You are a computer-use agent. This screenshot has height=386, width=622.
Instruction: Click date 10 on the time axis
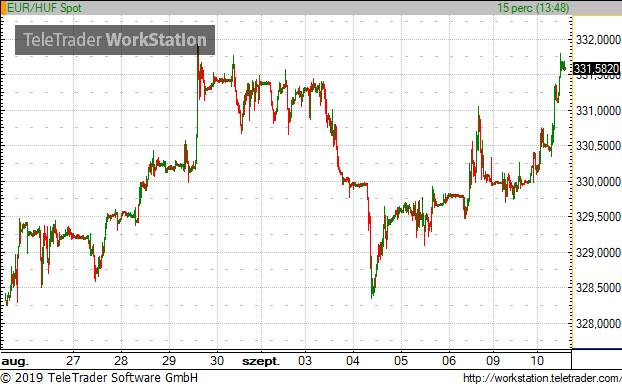tap(537, 361)
